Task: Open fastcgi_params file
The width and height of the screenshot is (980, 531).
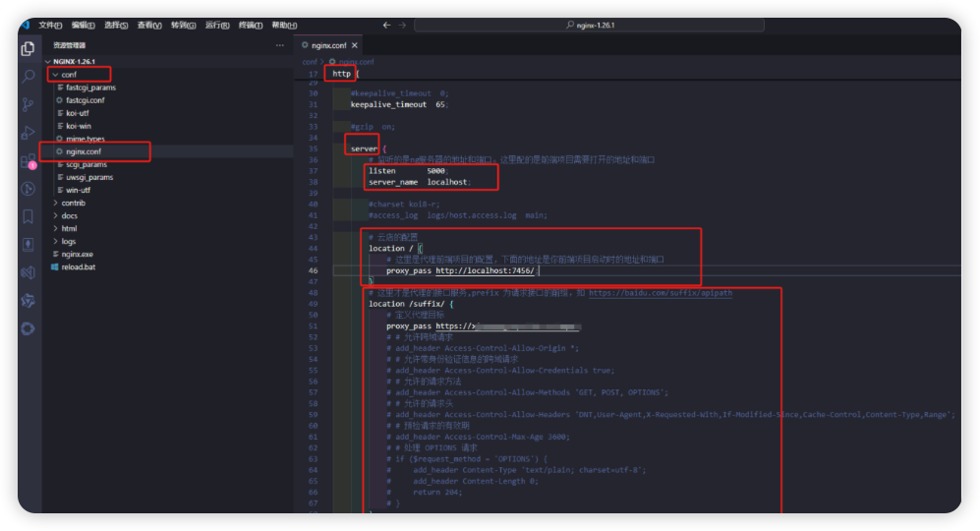Action: tap(168, 88)
